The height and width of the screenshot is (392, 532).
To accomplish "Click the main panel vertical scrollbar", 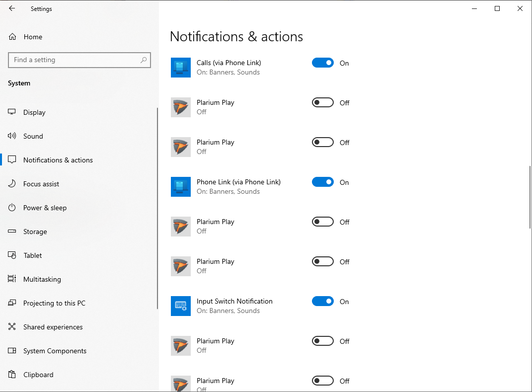I will tap(530, 196).
